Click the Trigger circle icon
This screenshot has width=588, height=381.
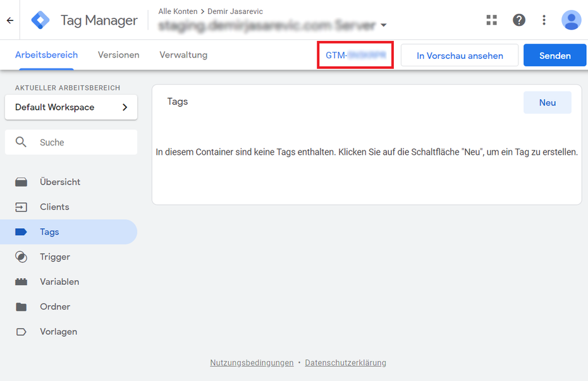click(x=21, y=257)
